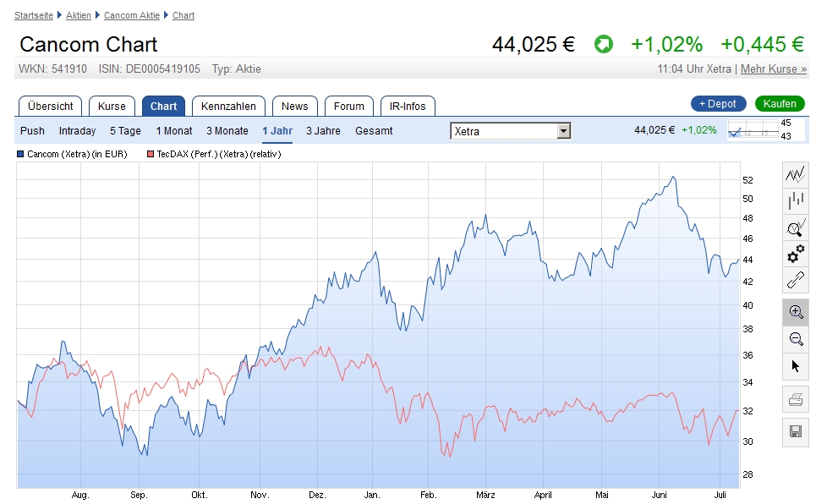The width and height of the screenshot is (816, 504).
Task: Click the red TecDAX legend swatch
Action: [x=151, y=154]
